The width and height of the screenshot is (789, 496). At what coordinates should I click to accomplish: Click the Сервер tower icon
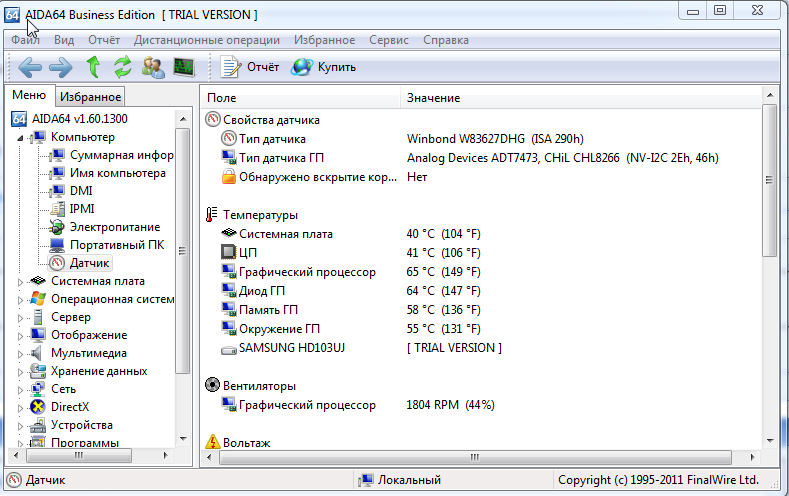click(38, 317)
